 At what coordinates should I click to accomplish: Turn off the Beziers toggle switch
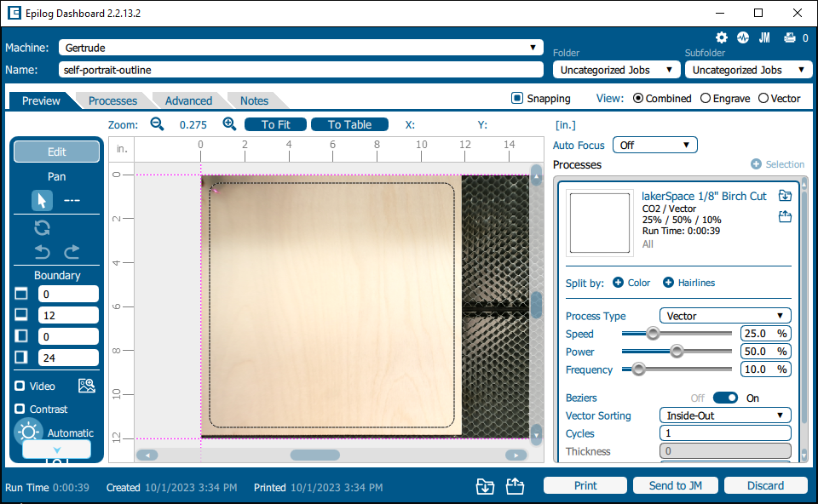point(725,398)
